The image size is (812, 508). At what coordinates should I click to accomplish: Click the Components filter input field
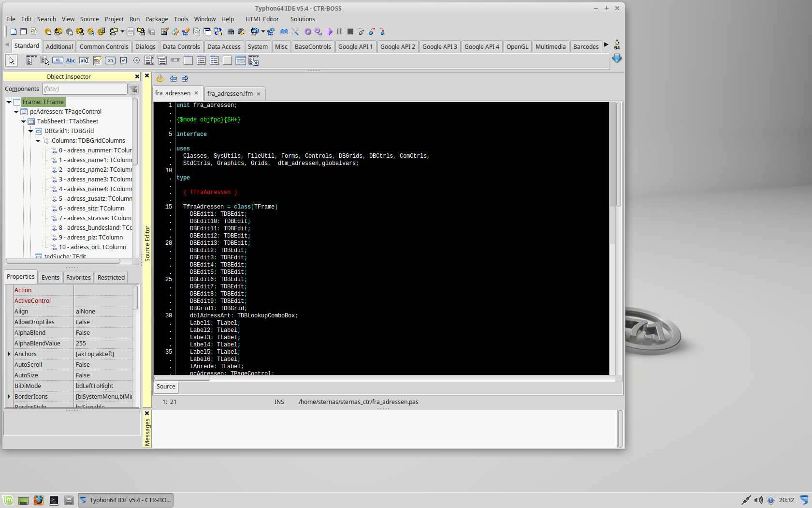(x=85, y=89)
